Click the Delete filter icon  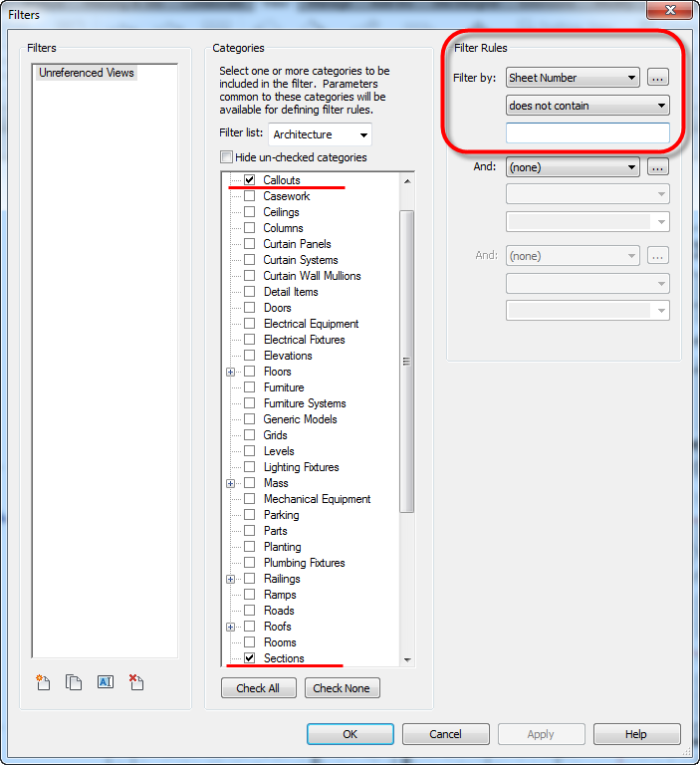click(136, 682)
